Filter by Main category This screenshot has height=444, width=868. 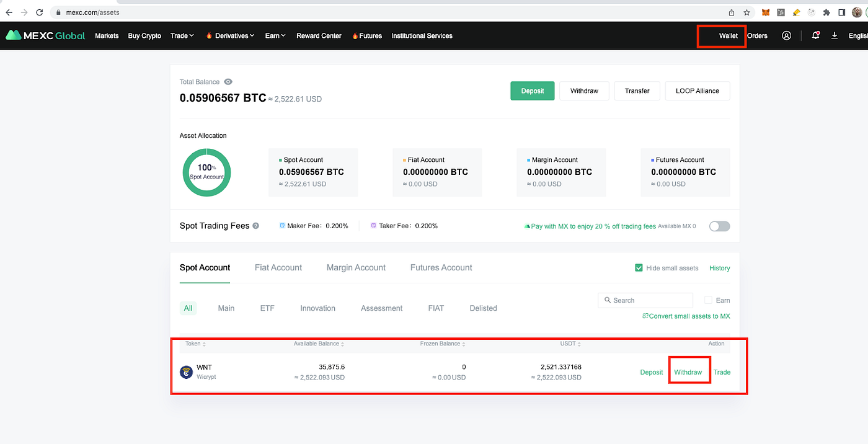tap(226, 308)
